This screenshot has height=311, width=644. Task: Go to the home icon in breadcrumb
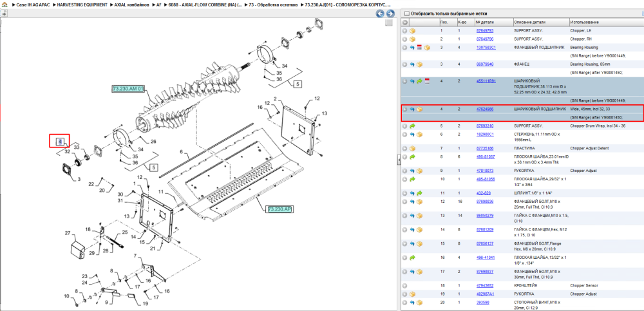pos(4,4)
